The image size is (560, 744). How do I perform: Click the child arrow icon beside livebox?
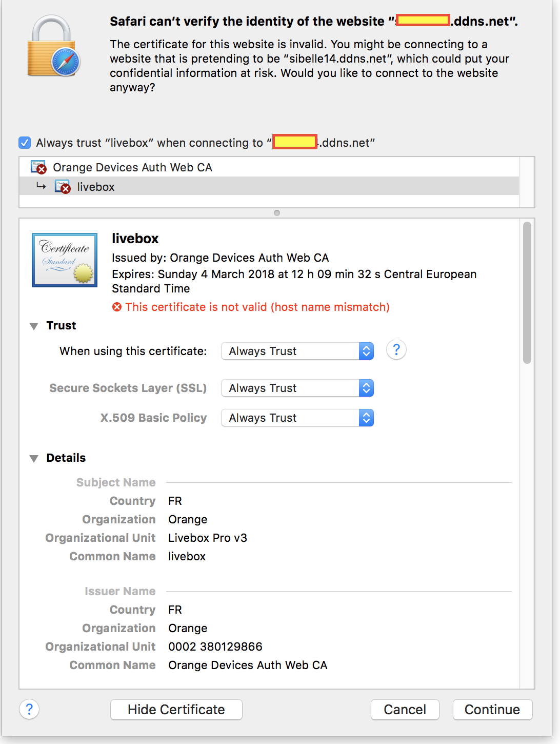click(41, 186)
